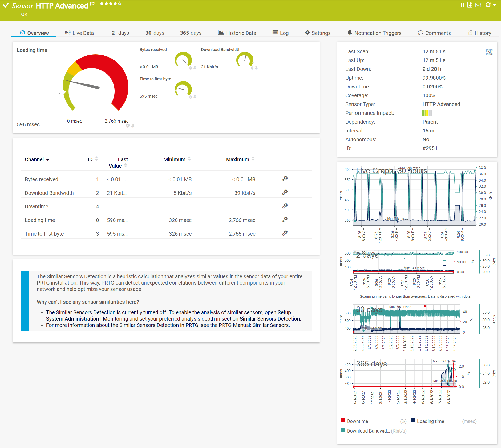Set sensor priority using the star rating
This screenshot has width=501, height=448.
(x=111, y=4)
